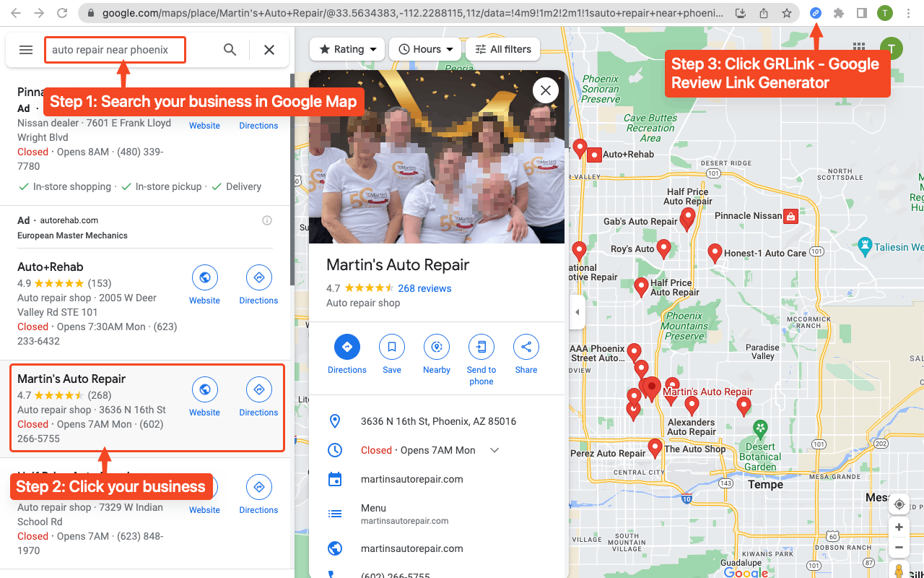Click European Master Mechanics ad
The image size is (924, 578).
coord(72,236)
